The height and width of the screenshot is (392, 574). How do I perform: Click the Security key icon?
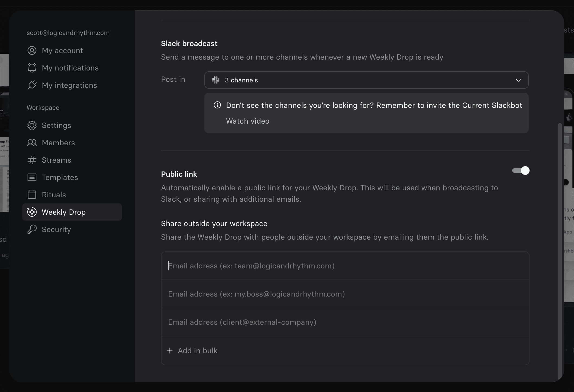click(32, 229)
